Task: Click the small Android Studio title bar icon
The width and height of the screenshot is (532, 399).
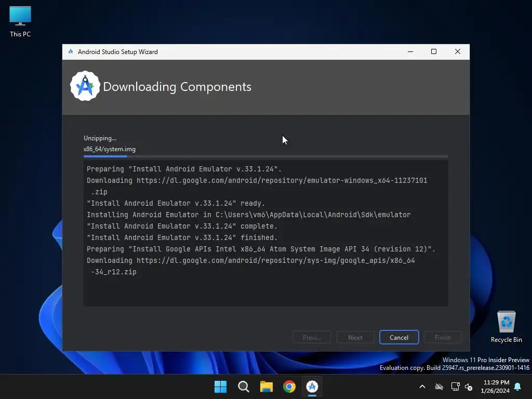Action: (71, 51)
